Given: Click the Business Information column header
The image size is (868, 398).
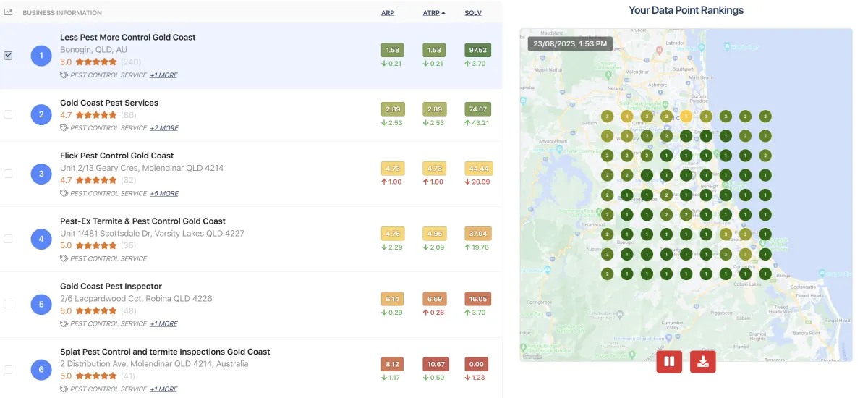Looking at the screenshot, I should click(62, 13).
